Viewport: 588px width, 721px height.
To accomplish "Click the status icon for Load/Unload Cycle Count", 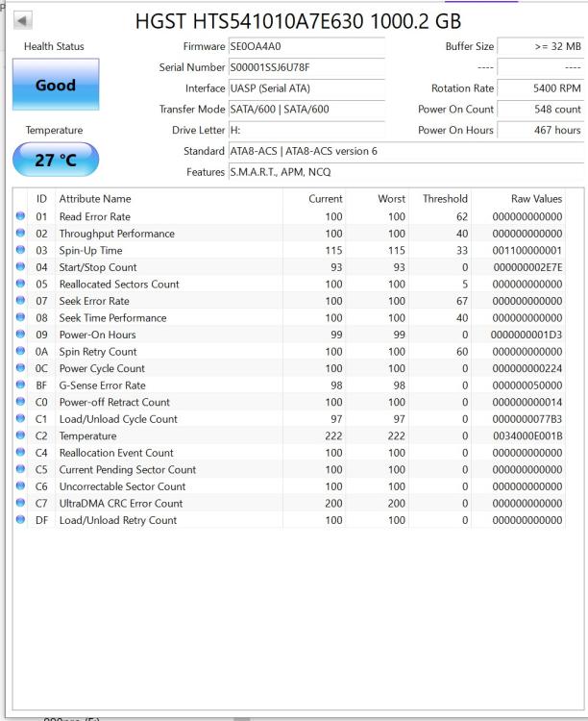I will click(20, 418).
